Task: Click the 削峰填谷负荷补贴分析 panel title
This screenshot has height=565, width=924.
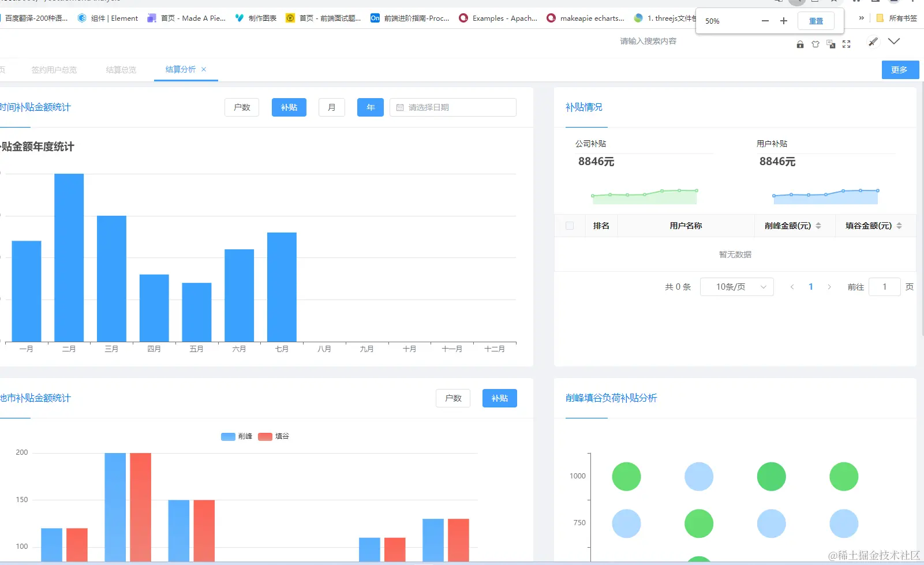Action: [611, 398]
